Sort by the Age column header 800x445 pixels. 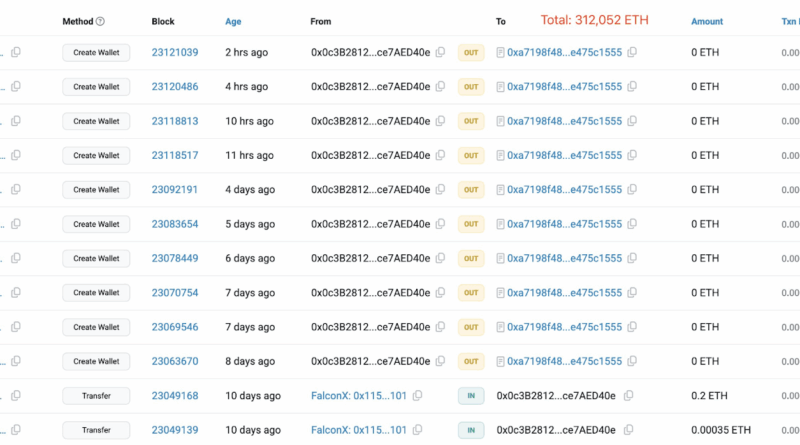(233, 21)
